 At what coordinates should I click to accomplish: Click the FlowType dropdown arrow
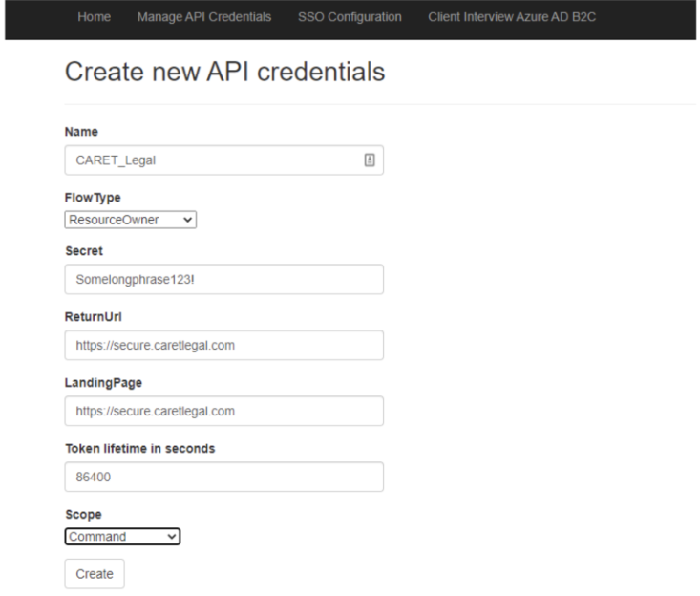[x=187, y=220]
